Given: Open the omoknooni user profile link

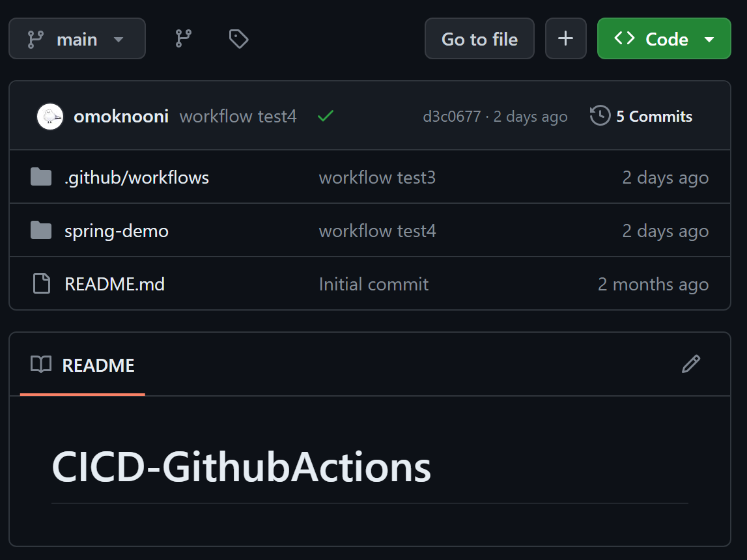Looking at the screenshot, I should [x=121, y=116].
